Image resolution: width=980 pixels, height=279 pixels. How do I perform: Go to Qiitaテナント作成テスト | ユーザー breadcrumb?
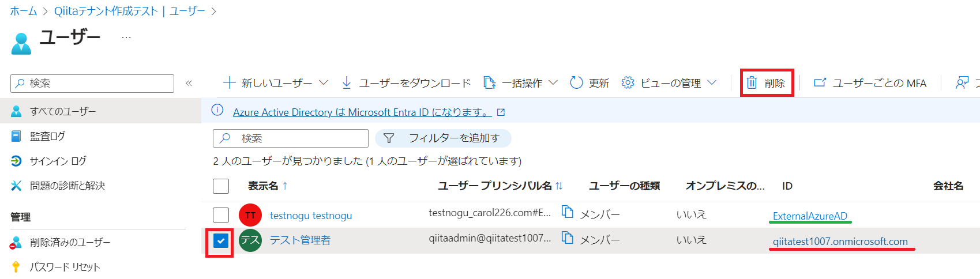(130, 11)
